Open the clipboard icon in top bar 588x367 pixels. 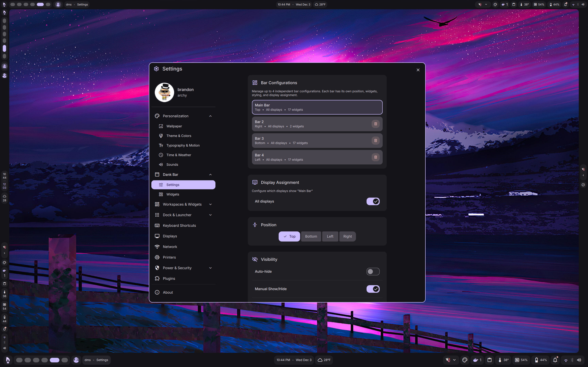(x=514, y=4)
